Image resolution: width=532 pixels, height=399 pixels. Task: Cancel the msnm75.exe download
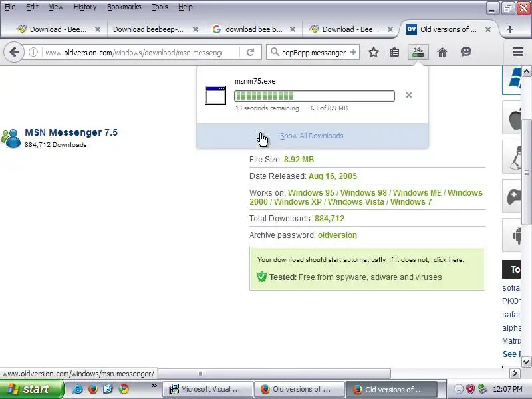tap(409, 95)
